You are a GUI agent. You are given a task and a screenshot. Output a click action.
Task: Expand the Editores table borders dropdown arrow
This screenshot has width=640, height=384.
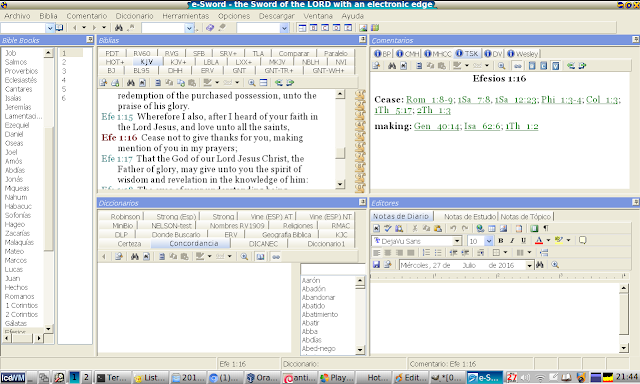click(505, 253)
